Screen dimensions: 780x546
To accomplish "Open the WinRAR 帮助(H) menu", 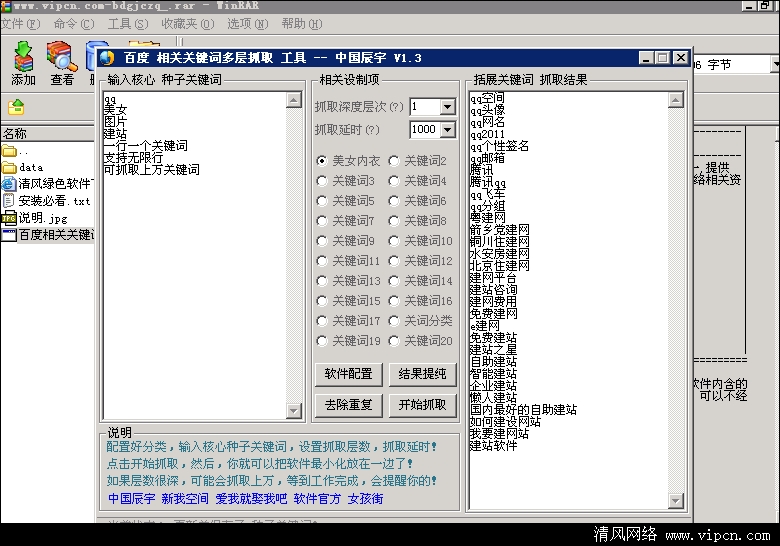I will (301, 24).
